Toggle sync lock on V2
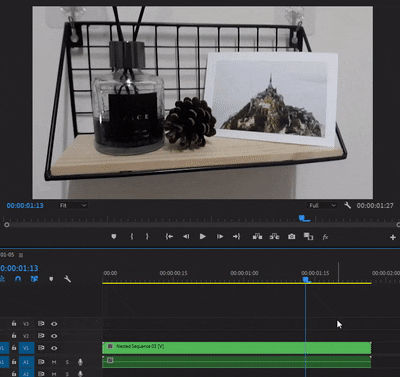 (x=41, y=336)
